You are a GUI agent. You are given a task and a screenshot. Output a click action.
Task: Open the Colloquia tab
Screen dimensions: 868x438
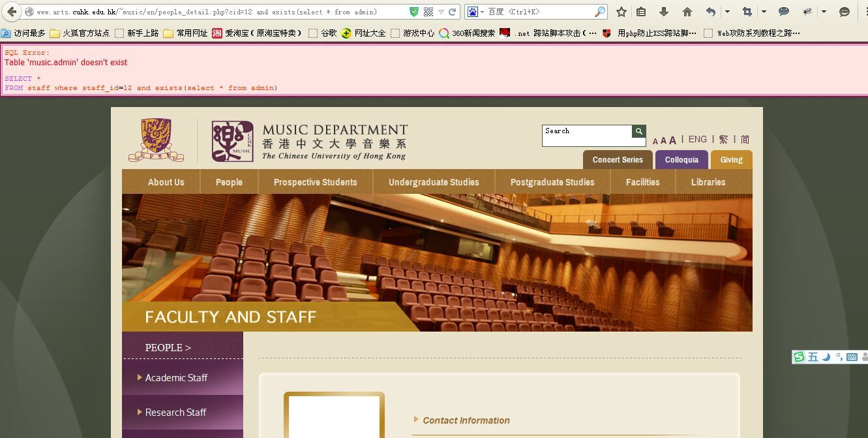681,159
